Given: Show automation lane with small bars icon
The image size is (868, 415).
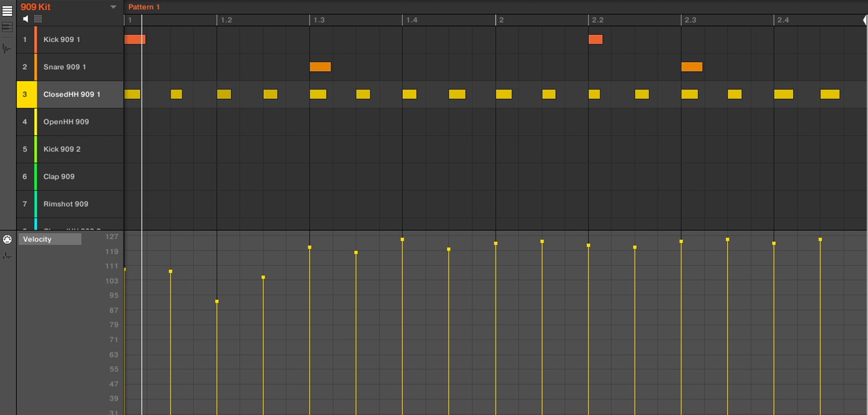Looking at the screenshot, I should click(7, 256).
